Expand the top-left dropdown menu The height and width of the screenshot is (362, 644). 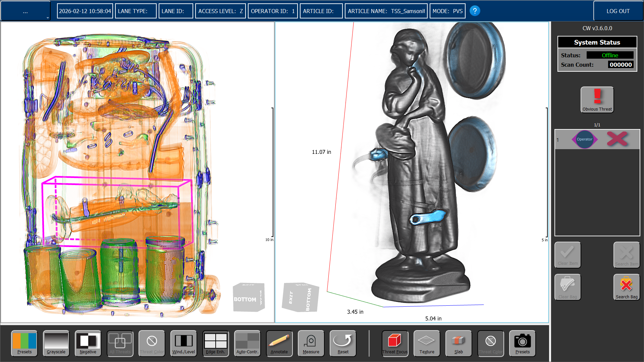(x=25, y=11)
